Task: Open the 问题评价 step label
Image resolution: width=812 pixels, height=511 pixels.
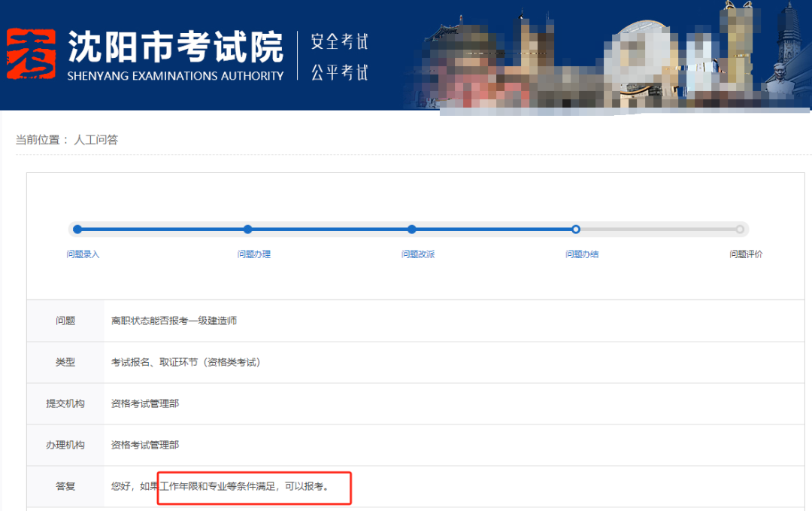Action: (x=746, y=254)
